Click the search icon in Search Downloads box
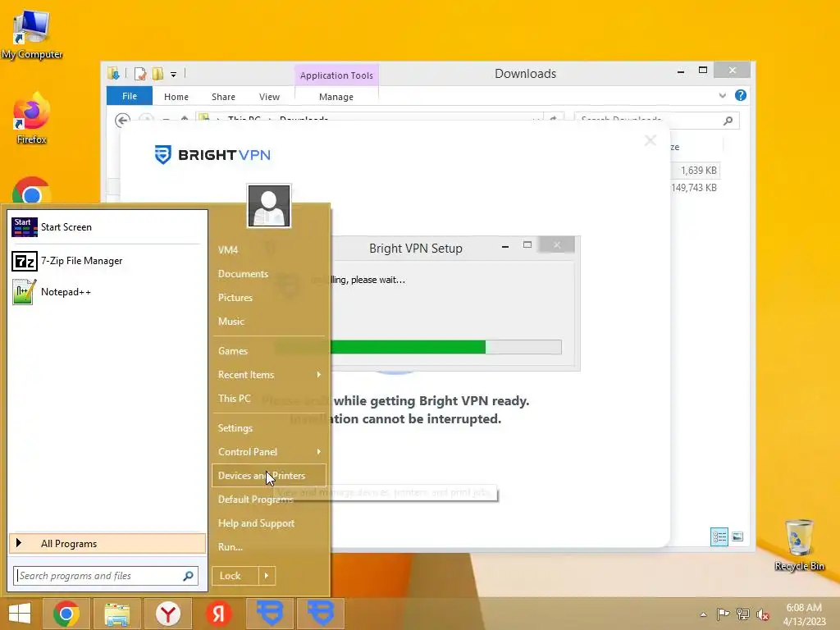 [728, 121]
